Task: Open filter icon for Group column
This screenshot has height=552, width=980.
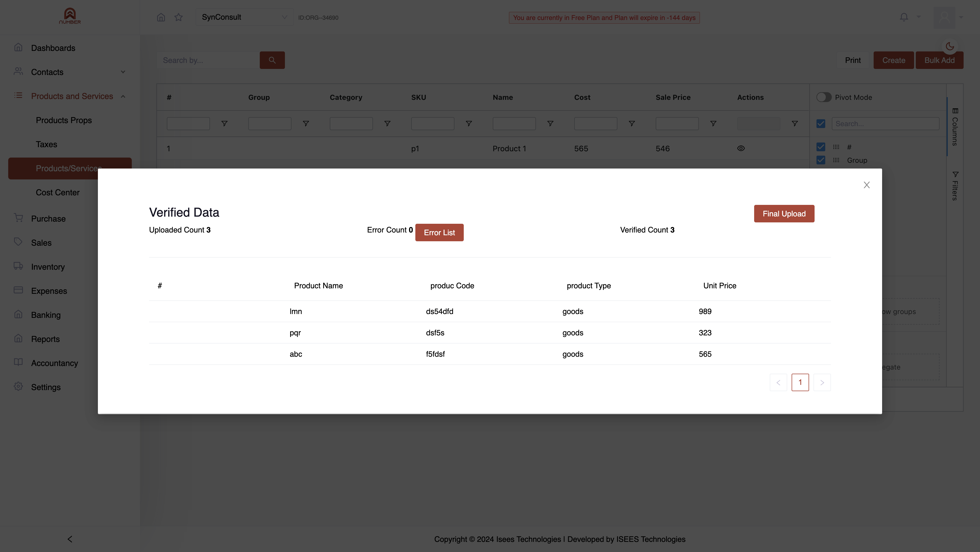Action: tap(305, 124)
